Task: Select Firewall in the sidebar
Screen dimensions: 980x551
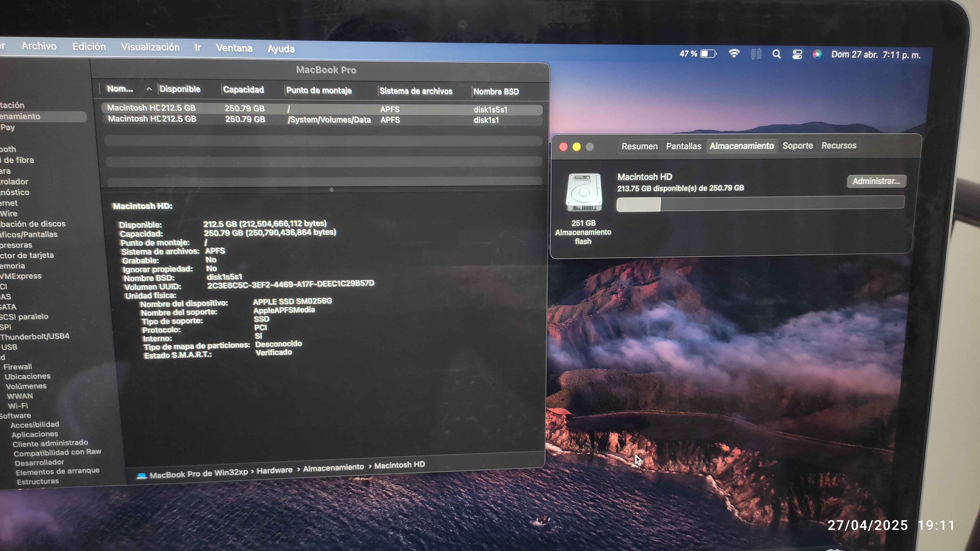Action: 17,367
